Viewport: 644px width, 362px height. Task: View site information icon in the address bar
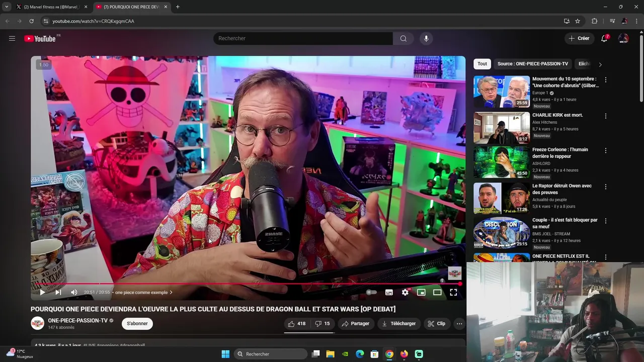click(45, 21)
